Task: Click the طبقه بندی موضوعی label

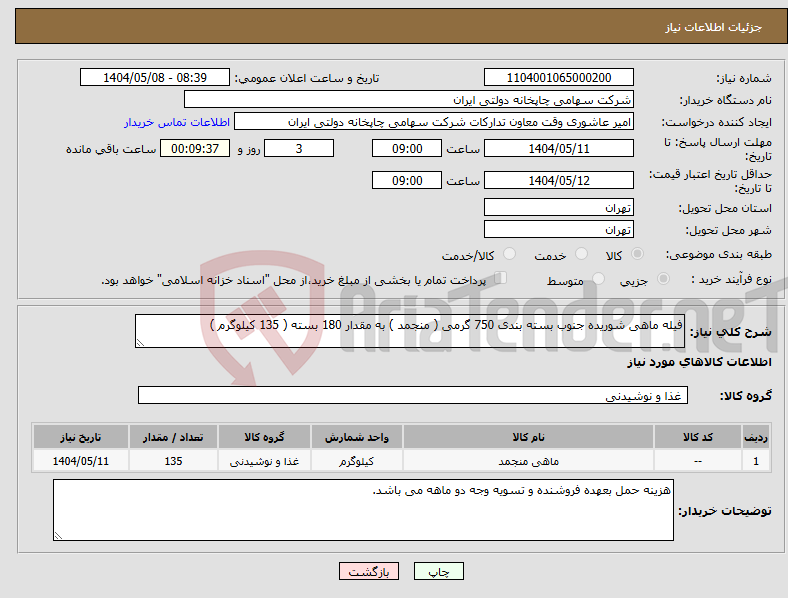Action: pyautogui.click(x=718, y=254)
